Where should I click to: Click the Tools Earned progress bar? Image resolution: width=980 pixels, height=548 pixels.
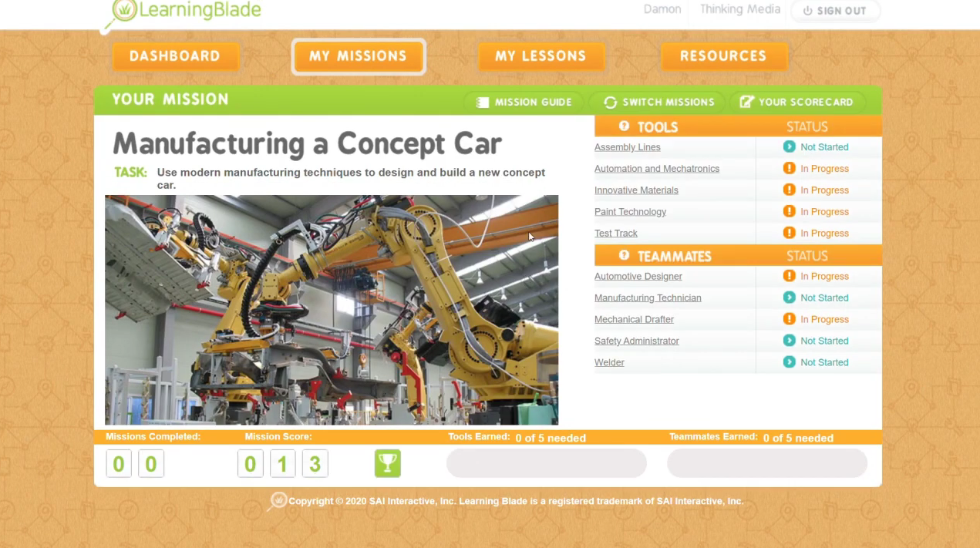point(547,463)
